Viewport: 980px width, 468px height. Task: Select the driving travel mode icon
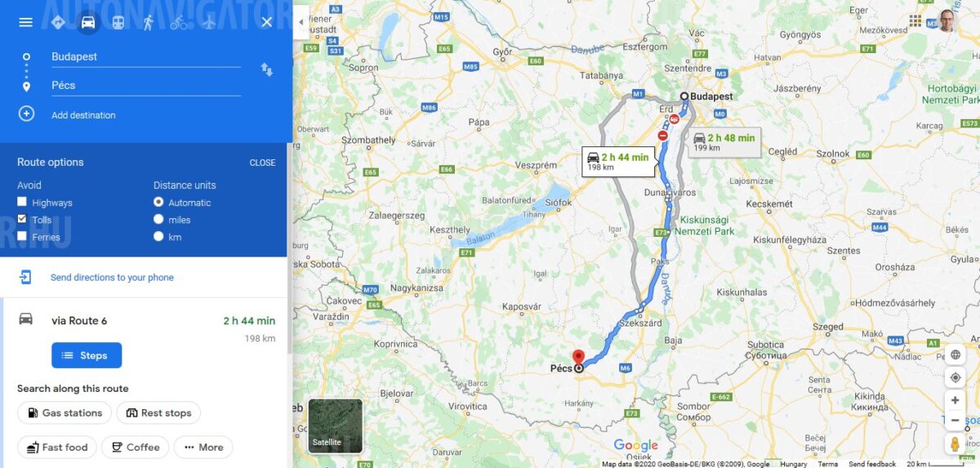[x=87, y=22]
